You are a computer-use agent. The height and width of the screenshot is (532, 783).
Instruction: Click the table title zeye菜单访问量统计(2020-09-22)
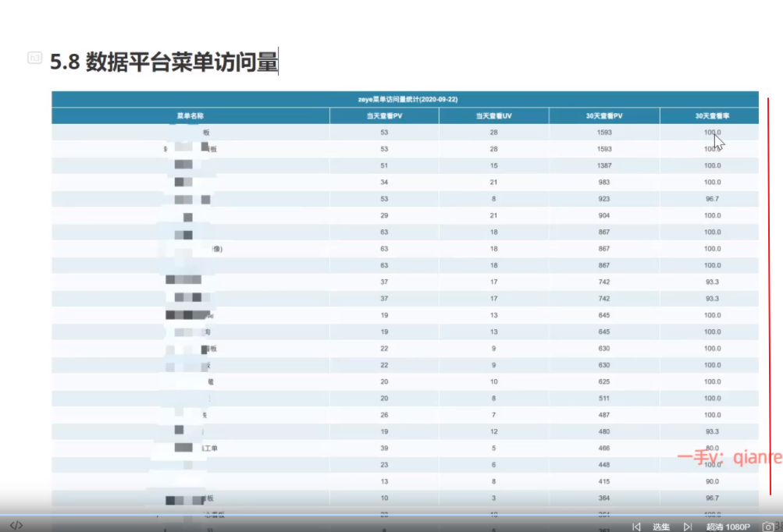pyautogui.click(x=408, y=99)
